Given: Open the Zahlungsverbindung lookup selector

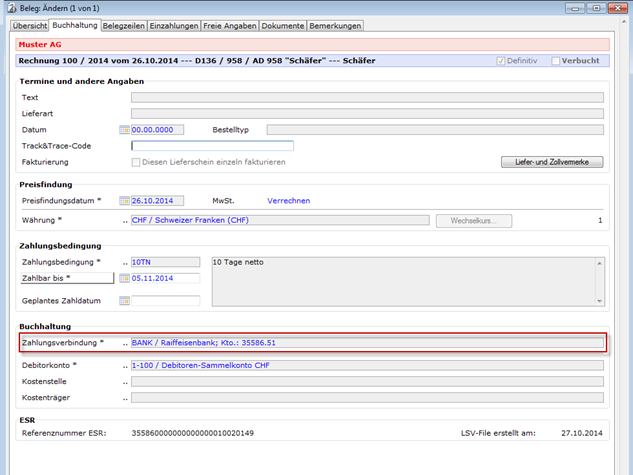Looking at the screenshot, I should coord(125,343).
